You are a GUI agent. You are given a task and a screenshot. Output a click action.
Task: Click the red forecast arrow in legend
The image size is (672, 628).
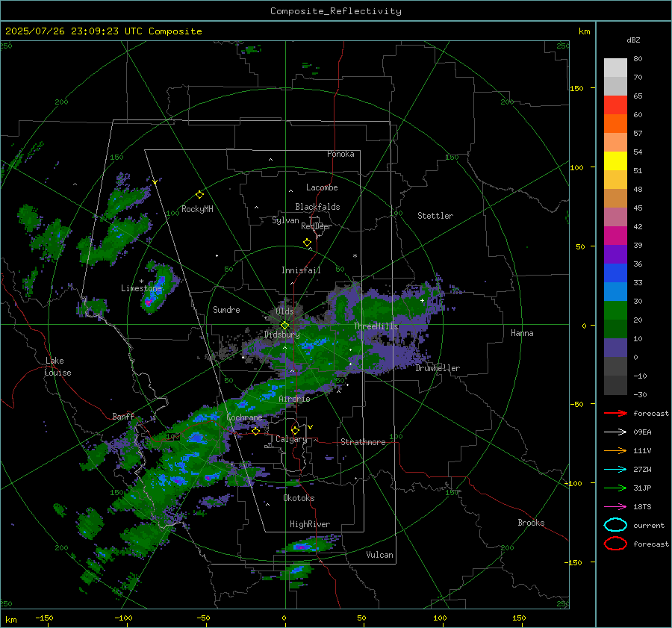[615, 413]
